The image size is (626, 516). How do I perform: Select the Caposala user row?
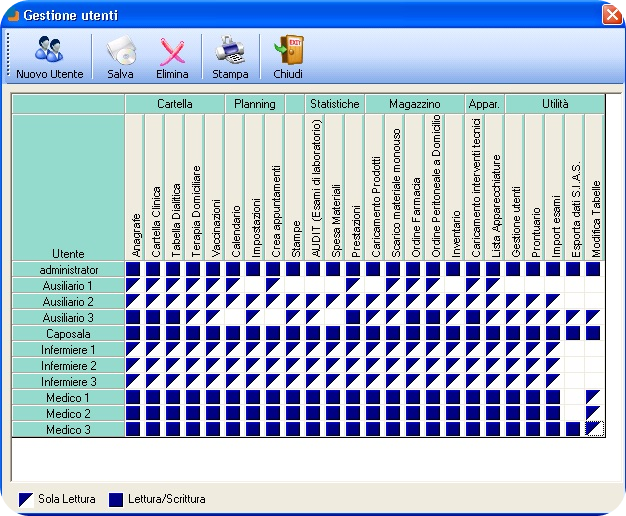tap(68, 333)
